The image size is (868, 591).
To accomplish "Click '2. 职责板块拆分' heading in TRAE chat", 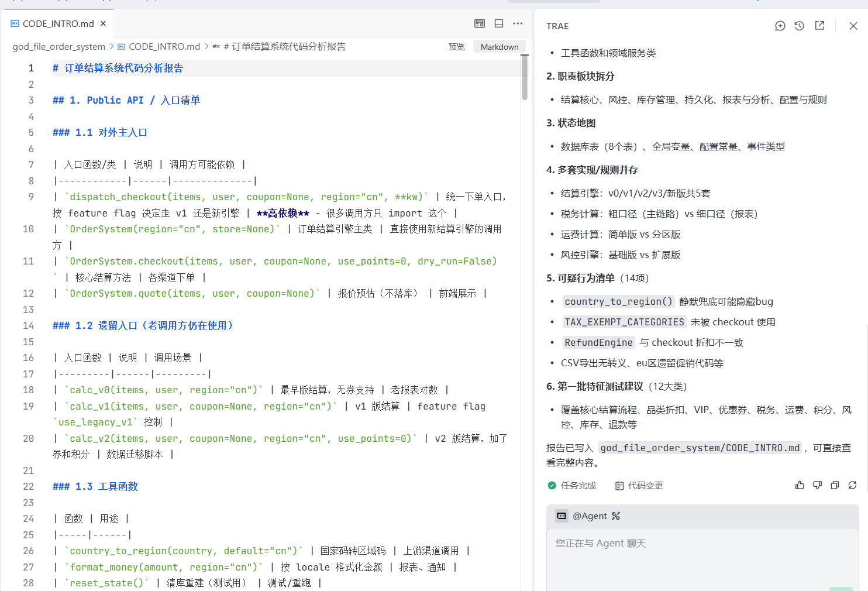I will pyautogui.click(x=580, y=76).
